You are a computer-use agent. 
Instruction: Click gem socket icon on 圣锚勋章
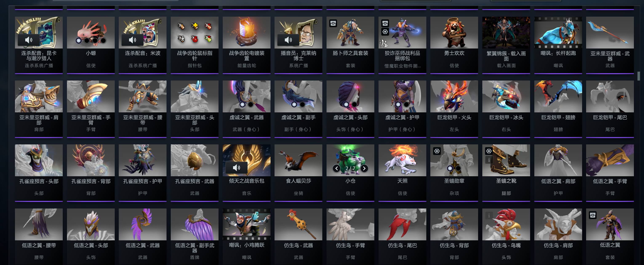point(437,151)
